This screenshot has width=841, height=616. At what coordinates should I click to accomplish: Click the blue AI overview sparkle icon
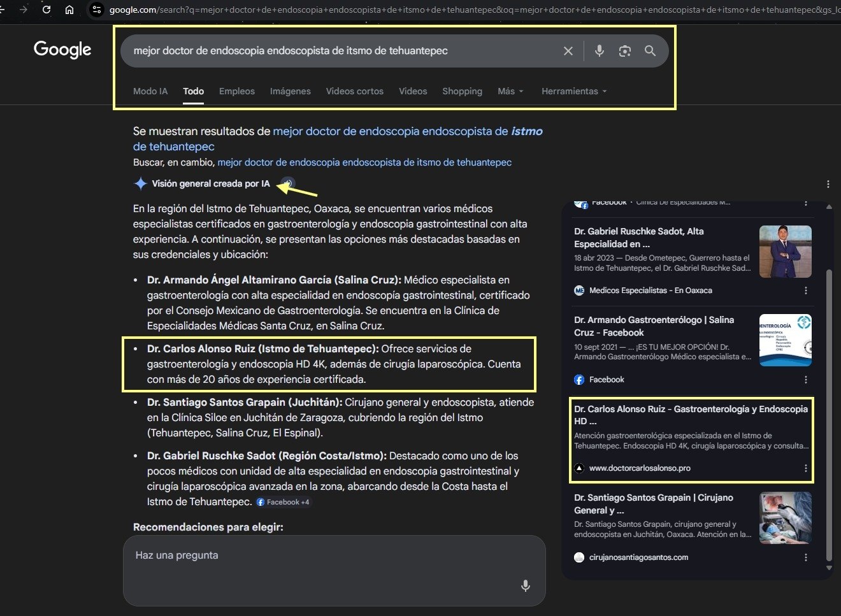(140, 183)
